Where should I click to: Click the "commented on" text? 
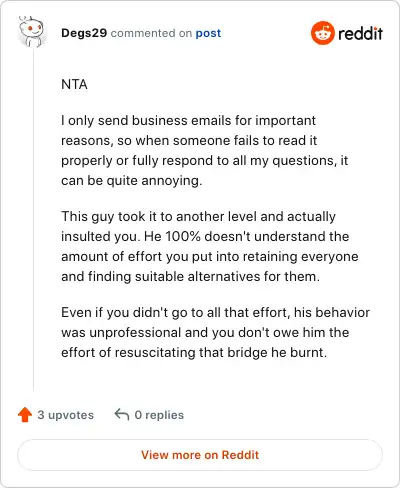[151, 33]
